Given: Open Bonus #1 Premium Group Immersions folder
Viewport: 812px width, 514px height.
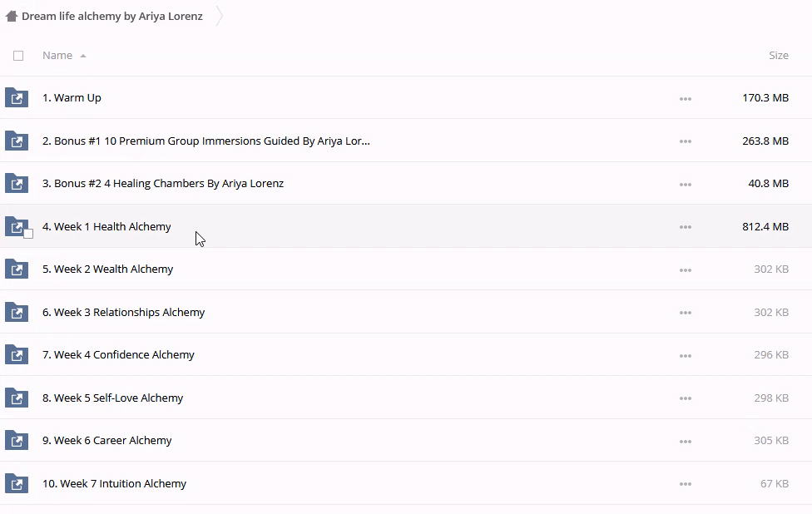Looking at the screenshot, I should pyautogui.click(x=205, y=141).
